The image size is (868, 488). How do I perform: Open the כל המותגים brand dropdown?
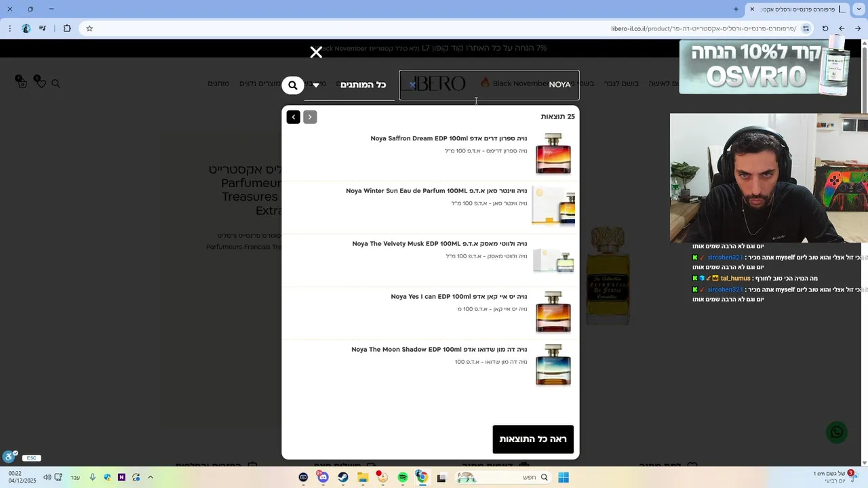pos(349,85)
